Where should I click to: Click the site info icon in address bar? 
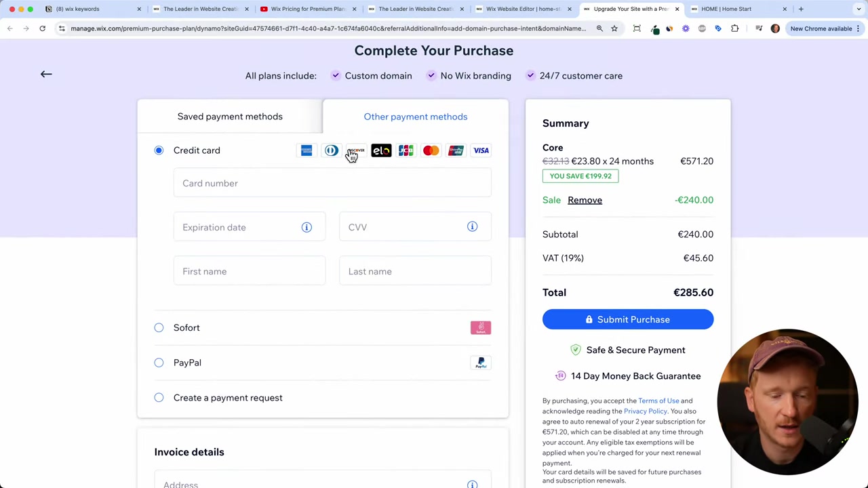tap(62, 28)
